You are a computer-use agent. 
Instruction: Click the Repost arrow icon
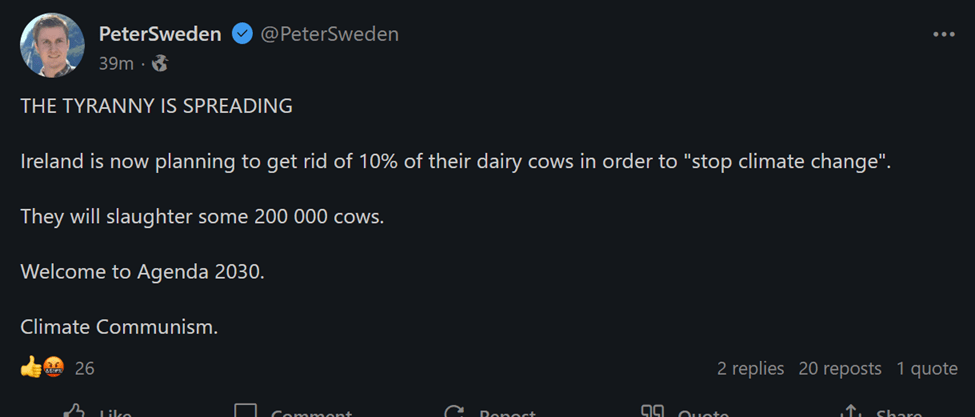pos(454,412)
